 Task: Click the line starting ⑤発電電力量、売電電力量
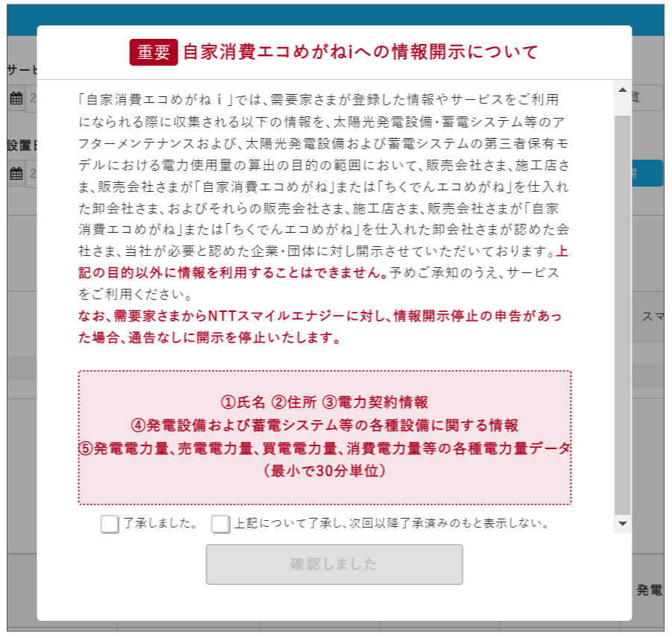click(x=325, y=448)
